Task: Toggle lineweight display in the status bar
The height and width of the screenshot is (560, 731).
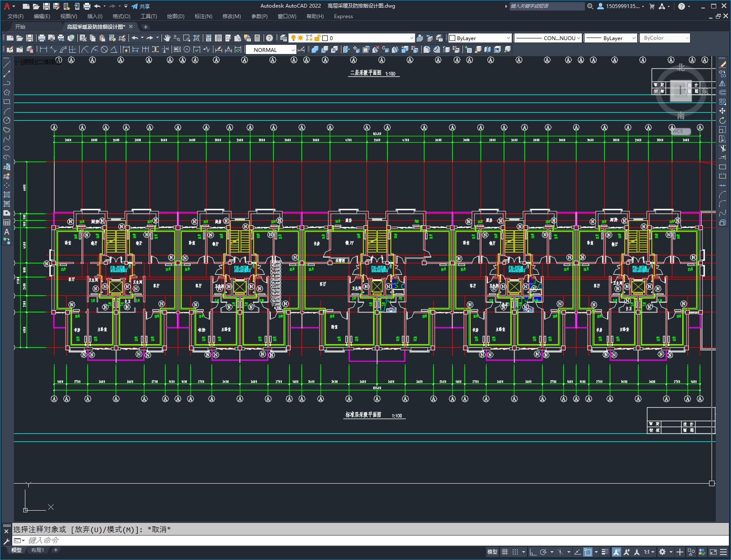Action: 605,552
